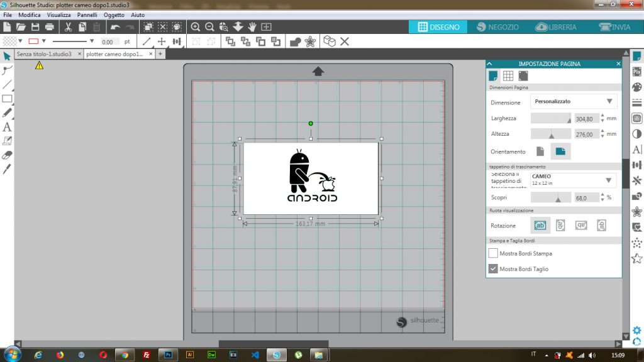Click the Cut scissors icon
The width and height of the screenshot is (644, 362).
click(68, 27)
